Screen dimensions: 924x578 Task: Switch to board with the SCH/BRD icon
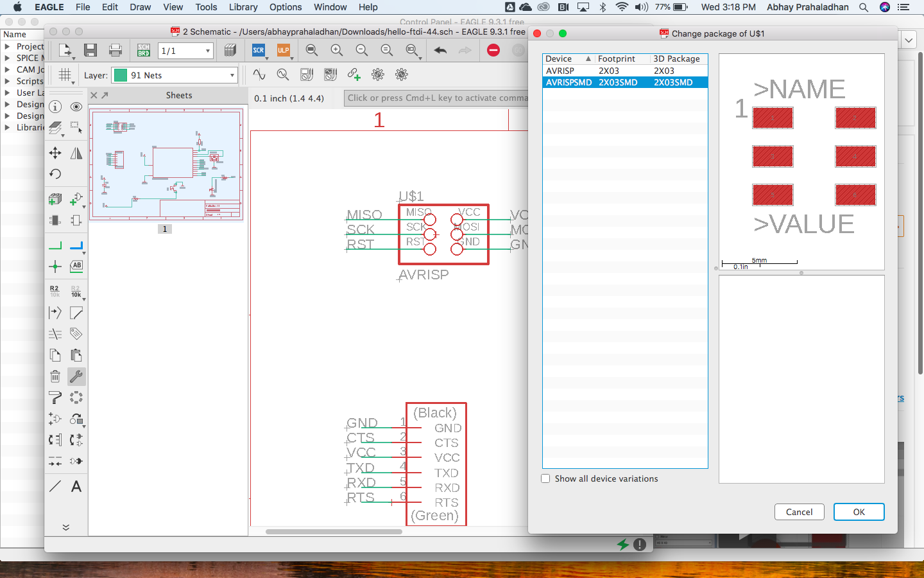144,50
